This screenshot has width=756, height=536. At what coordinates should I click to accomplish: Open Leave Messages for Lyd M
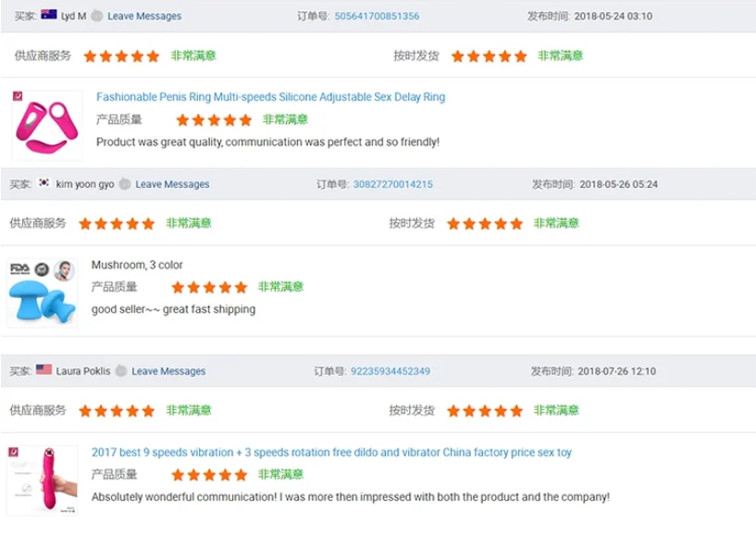pos(144,16)
